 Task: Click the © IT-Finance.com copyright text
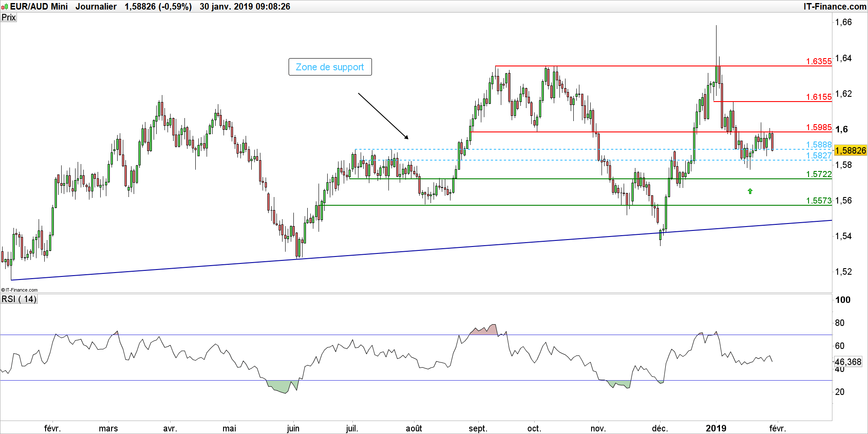[x=20, y=290]
